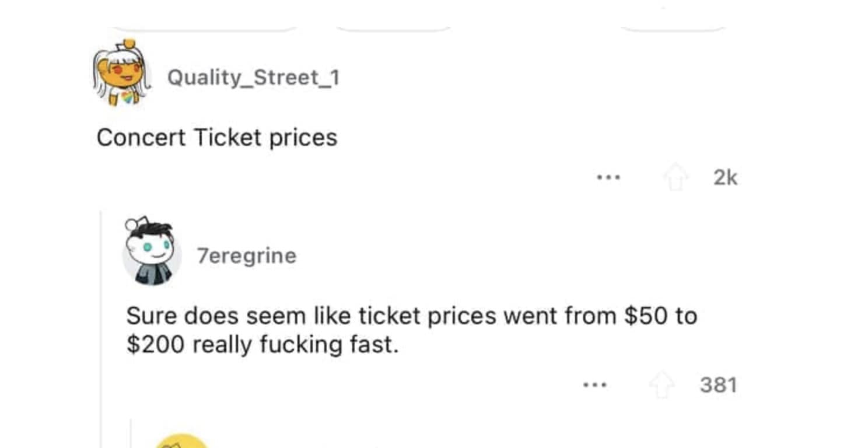Open the three-dot menu on 7eregrine's reply
This screenshot has width=868, height=448.
point(595,385)
